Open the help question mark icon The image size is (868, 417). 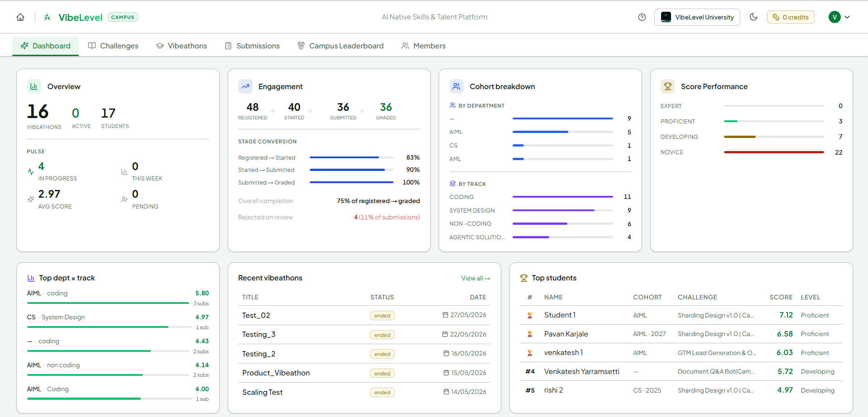642,17
